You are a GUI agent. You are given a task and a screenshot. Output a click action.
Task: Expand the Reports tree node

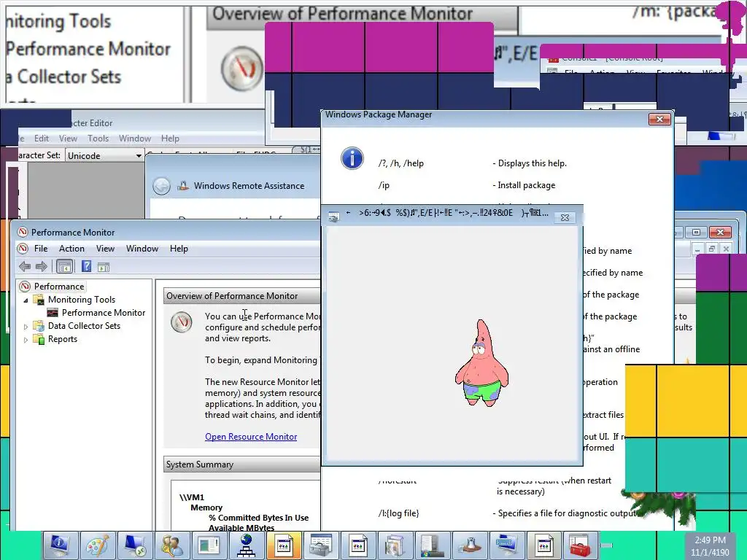tap(26, 340)
